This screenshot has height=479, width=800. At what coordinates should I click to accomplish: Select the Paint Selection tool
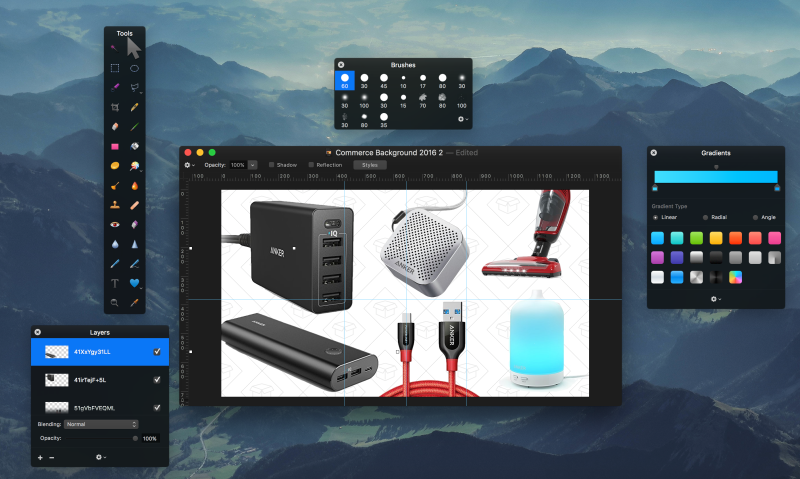tap(115, 88)
